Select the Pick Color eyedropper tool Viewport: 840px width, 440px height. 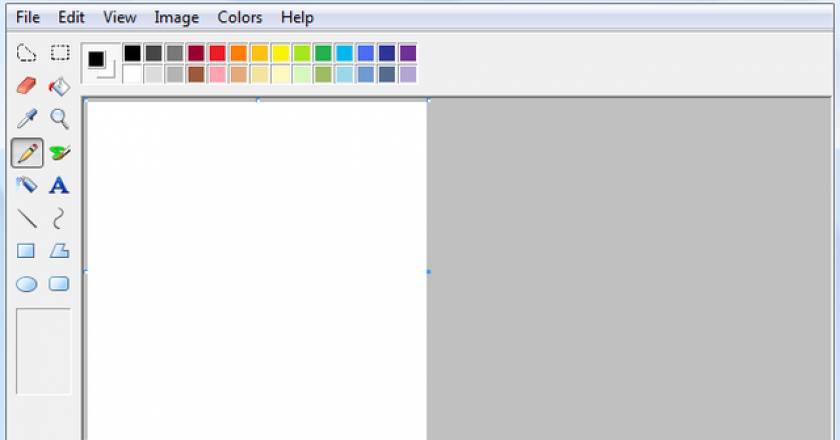point(27,119)
